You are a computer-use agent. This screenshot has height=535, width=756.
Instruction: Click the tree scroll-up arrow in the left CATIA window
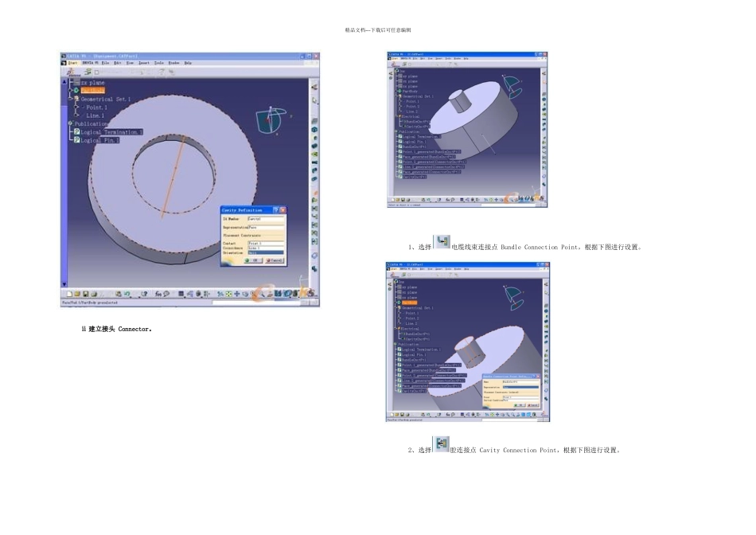tap(64, 82)
